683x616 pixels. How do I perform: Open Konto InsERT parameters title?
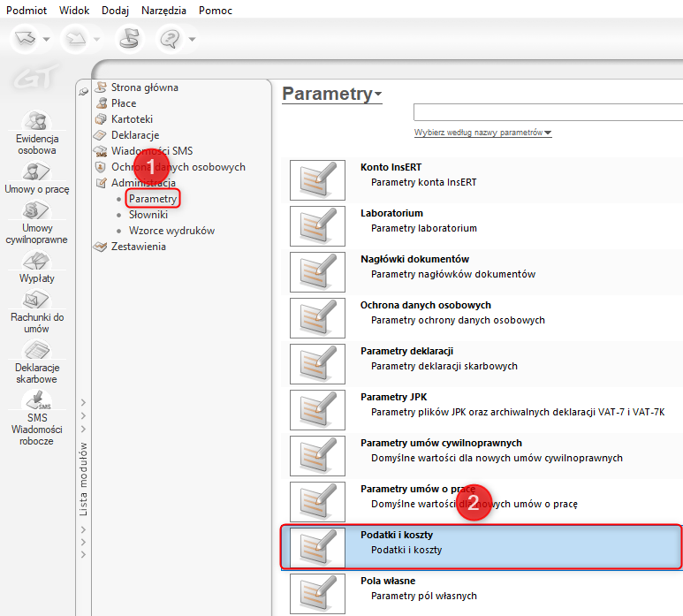pos(391,167)
